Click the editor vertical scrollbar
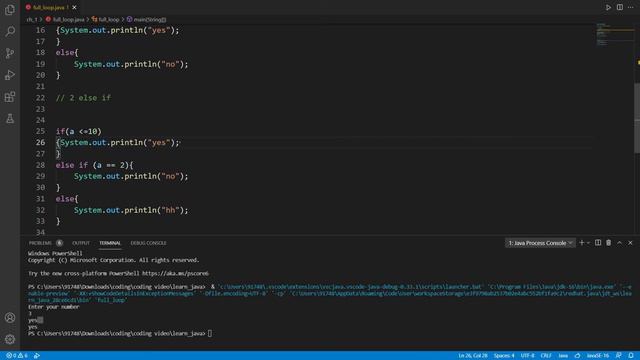Viewport: 640px width, 360px height. (637, 118)
